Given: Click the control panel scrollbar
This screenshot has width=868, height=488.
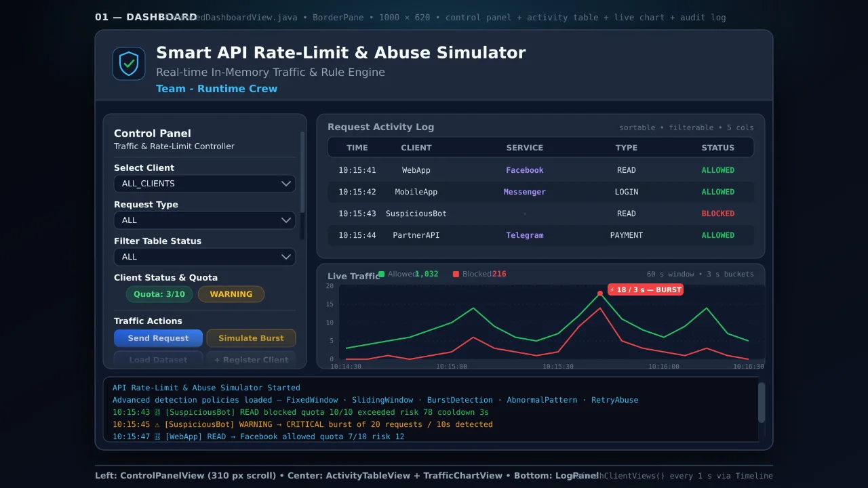Looking at the screenshot, I should (x=302, y=172).
